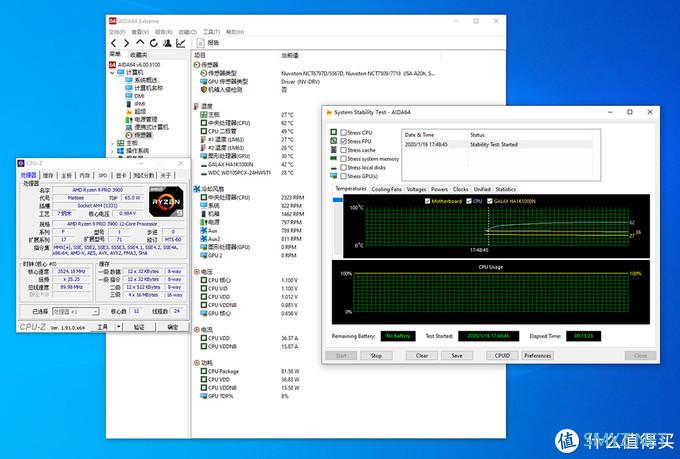The image size is (680, 459).
Task: Refresh the AIDA64 sensor page
Action: click(x=154, y=43)
